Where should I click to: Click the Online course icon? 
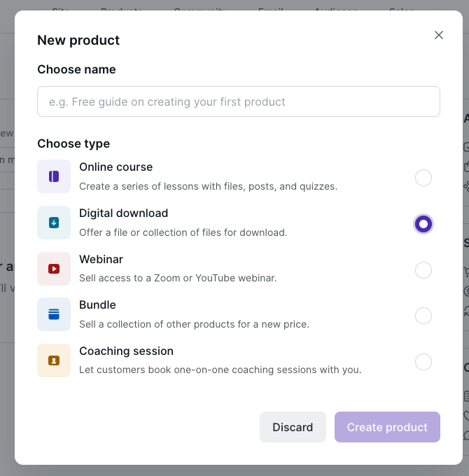(54, 176)
